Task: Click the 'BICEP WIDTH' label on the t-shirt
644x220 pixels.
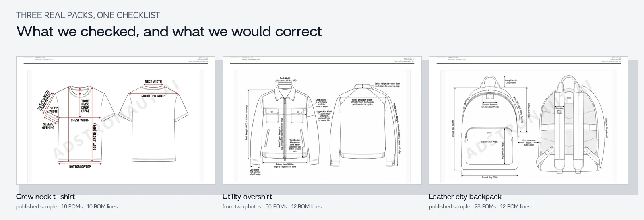Action: (54, 109)
